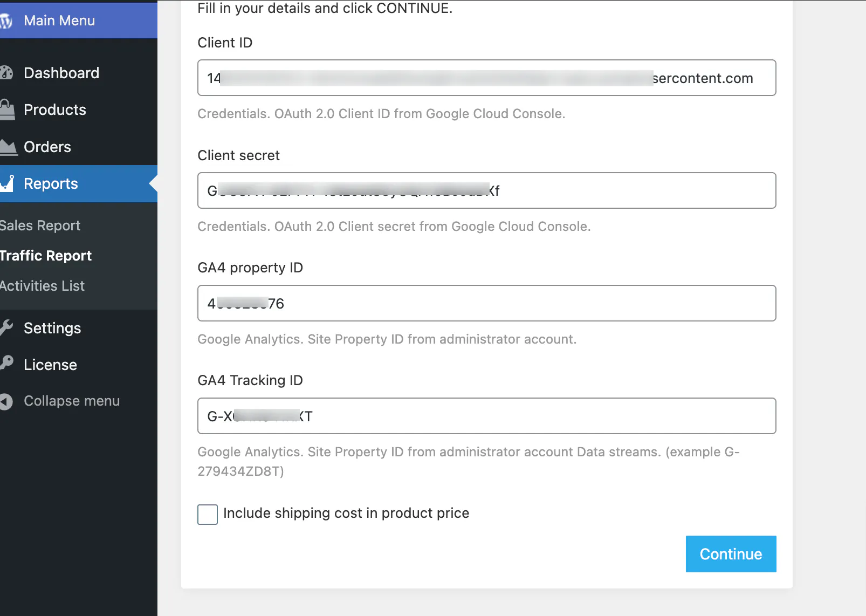Screen dimensions: 866x616
Task: Focus the GA4 Tracking ID field
Action: [485, 416]
